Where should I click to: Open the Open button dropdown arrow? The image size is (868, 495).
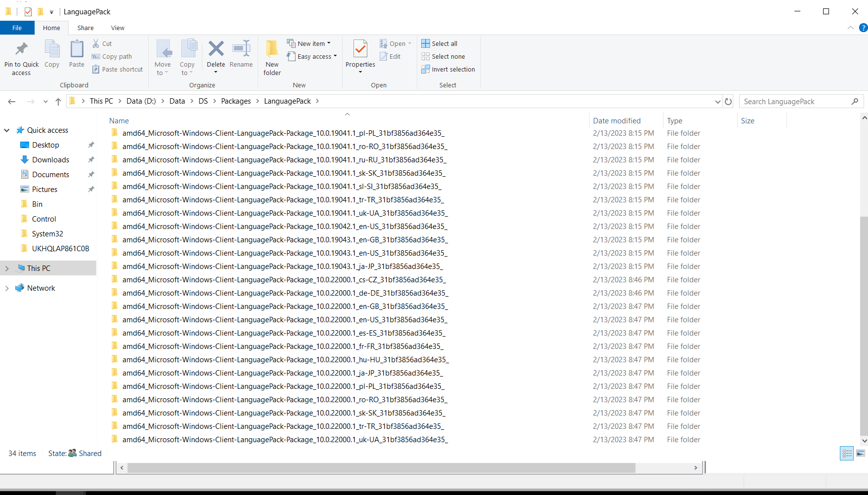[410, 43]
